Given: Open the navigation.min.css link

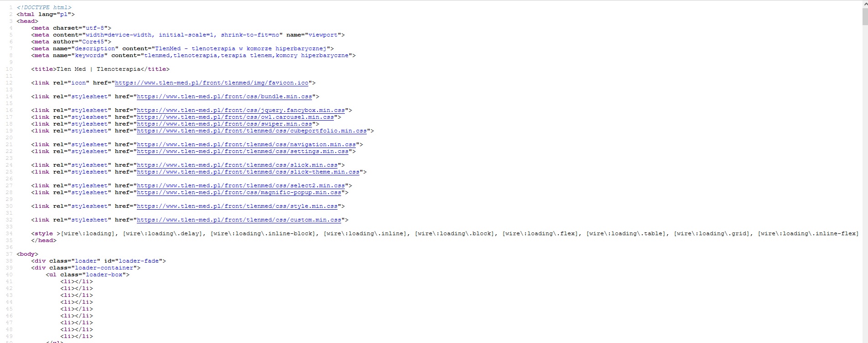Looking at the screenshot, I should (246, 145).
